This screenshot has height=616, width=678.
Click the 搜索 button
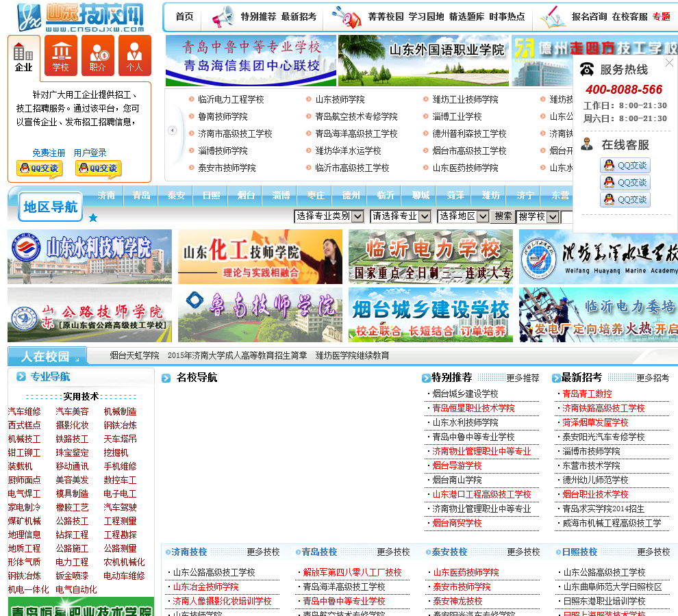(503, 216)
